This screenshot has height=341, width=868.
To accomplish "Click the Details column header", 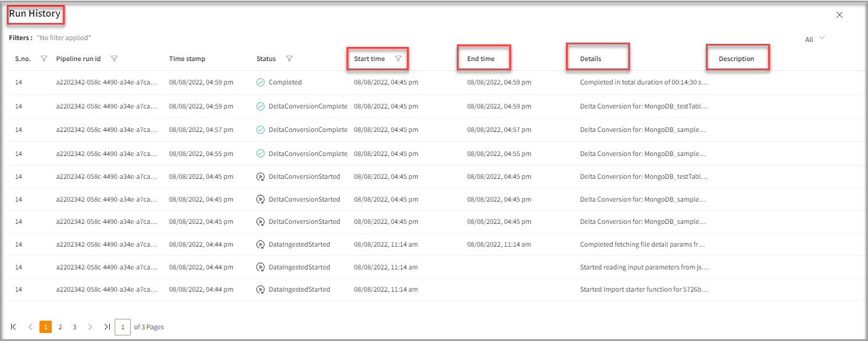I will coord(591,59).
